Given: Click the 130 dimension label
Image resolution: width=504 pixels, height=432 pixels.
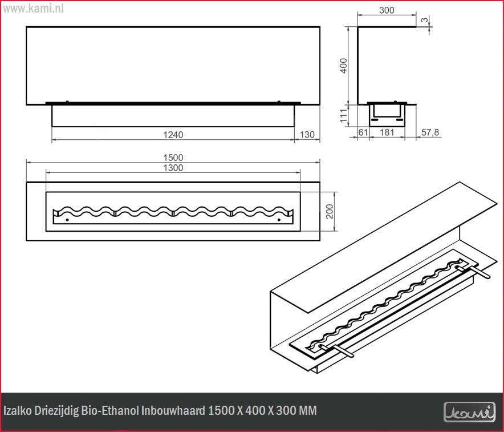Looking at the screenshot, I should (307, 135).
